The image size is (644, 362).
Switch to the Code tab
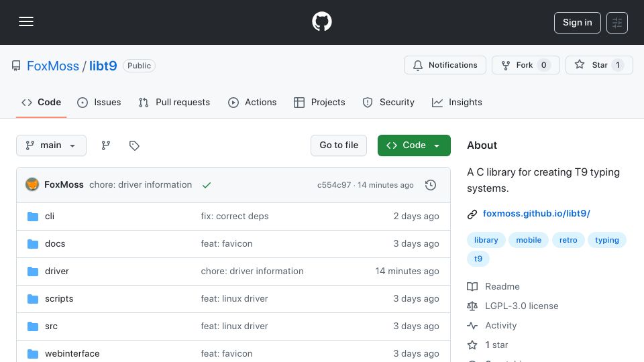pos(42,102)
